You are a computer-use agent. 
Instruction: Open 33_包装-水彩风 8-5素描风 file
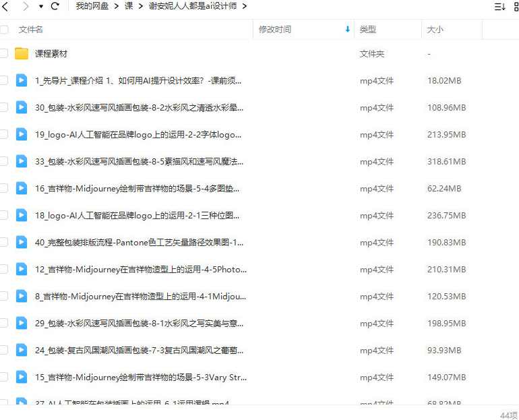pos(139,162)
